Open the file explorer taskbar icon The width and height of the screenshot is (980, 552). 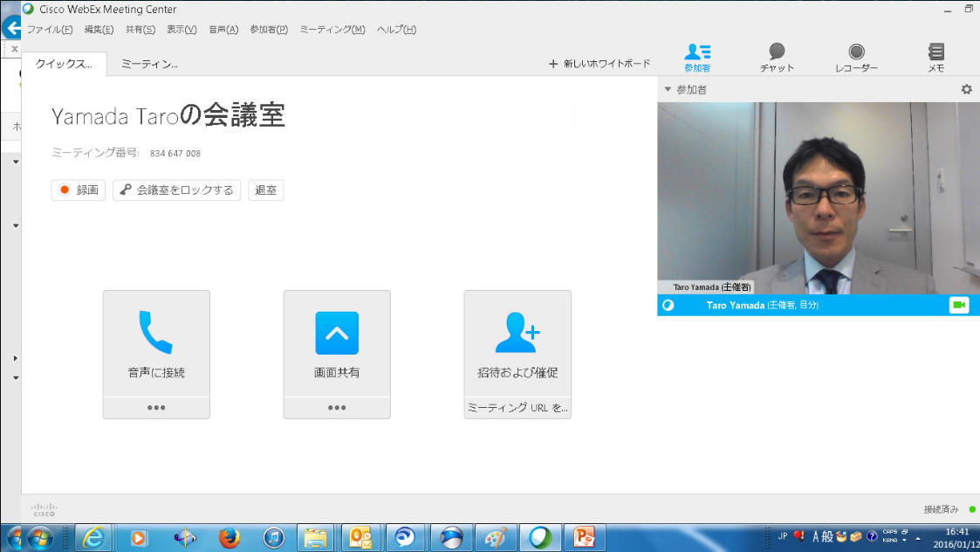(x=316, y=538)
